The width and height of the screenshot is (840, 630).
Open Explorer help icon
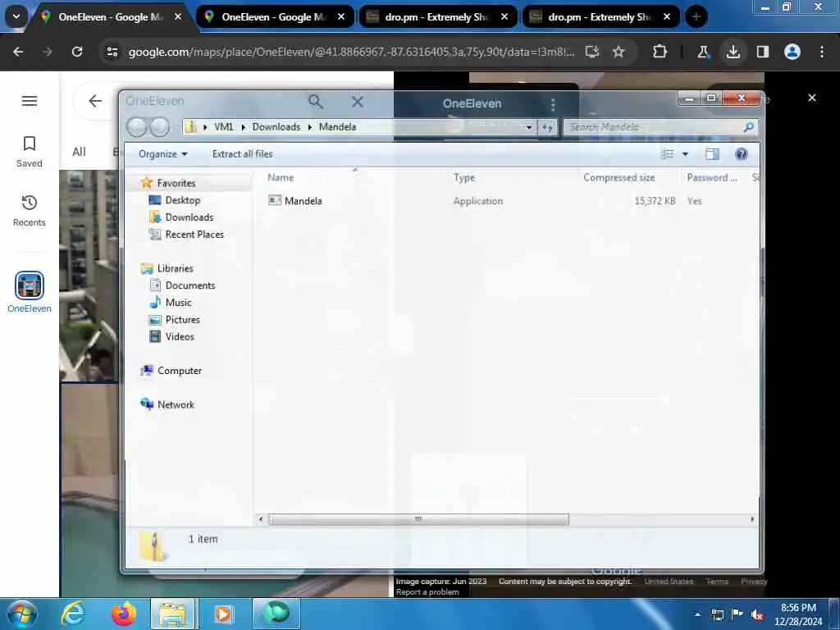pyautogui.click(x=742, y=154)
